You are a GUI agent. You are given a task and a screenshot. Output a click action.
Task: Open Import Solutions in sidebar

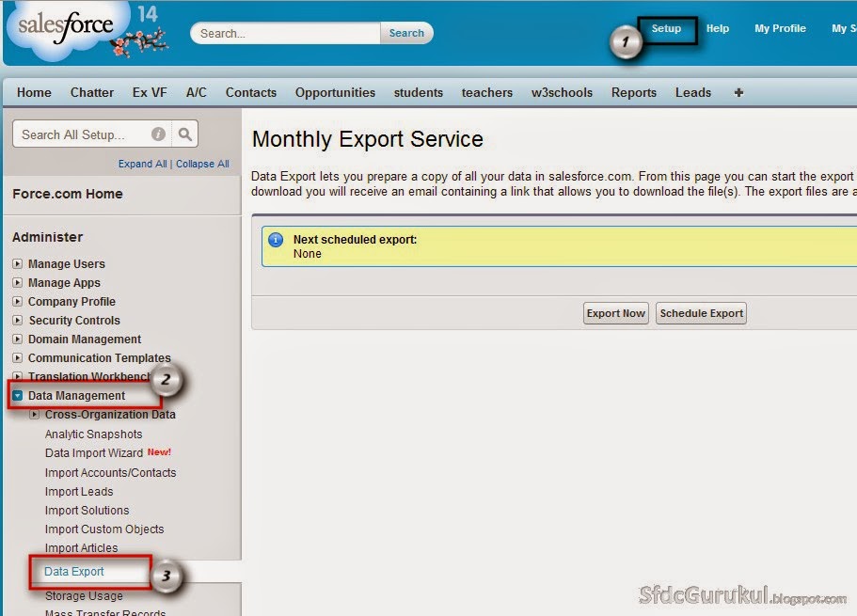87,510
